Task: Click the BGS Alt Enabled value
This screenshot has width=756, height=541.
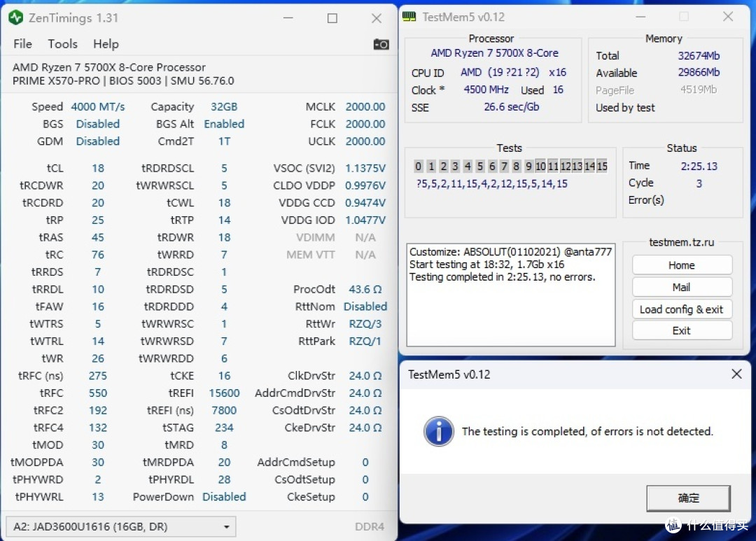Action: [224, 124]
